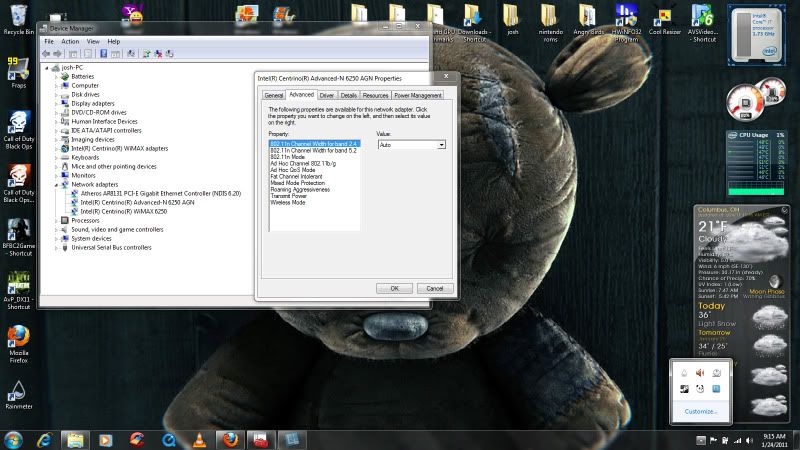Expand the Disk drives node
Image resolution: width=800 pixels, height=450 pixels.
click(x=56, y=94)
